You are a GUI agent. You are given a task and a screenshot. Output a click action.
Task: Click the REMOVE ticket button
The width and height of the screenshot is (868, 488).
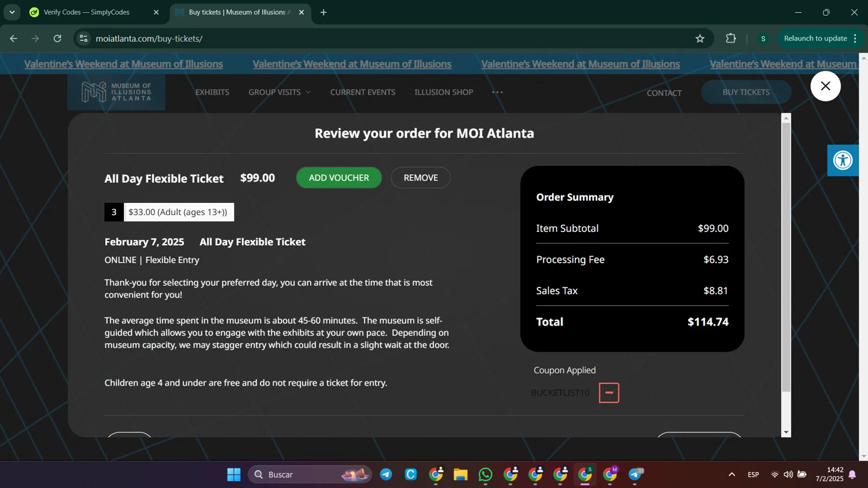(x=421, y=178)
